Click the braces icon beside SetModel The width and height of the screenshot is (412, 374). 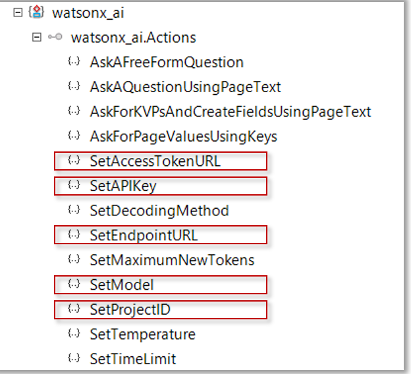[x=74, y=284]
